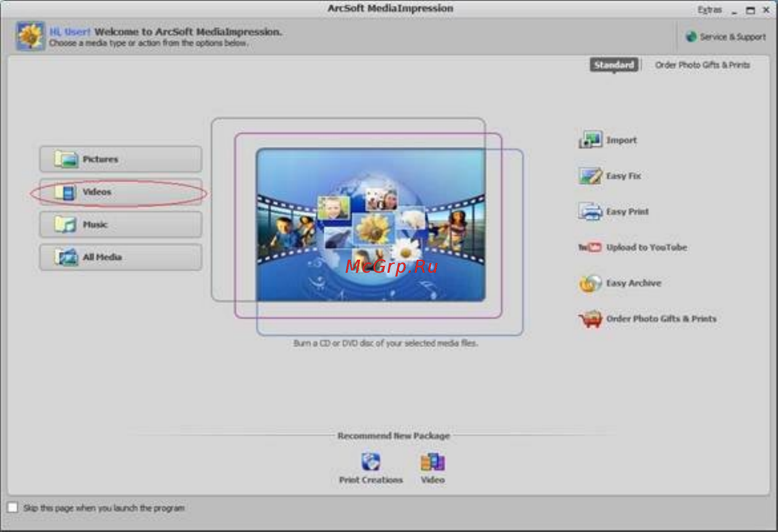Click the shopping cart gifts icon
The width and height of the screenshot is (778, 532).
590,319
